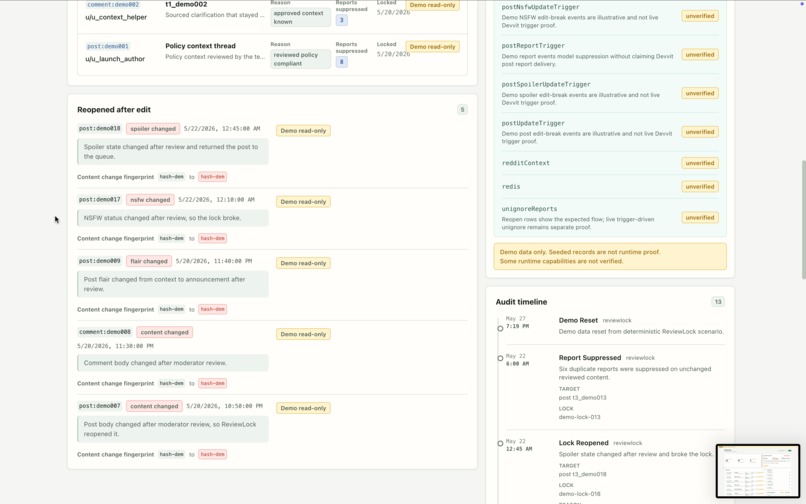
Task: Click Demo read-only button for post:demo017
Action: [x=303, y=202]
